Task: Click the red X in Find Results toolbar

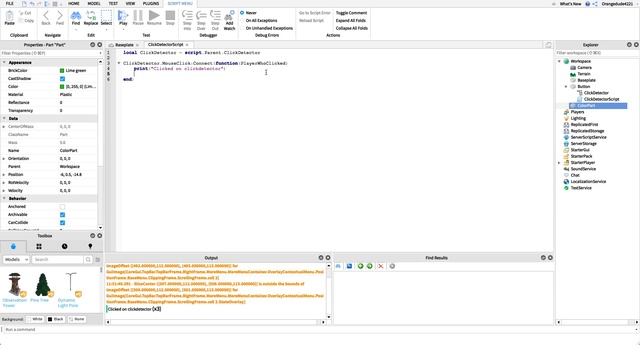Action: pyautogui.click(x=380, y=266)
